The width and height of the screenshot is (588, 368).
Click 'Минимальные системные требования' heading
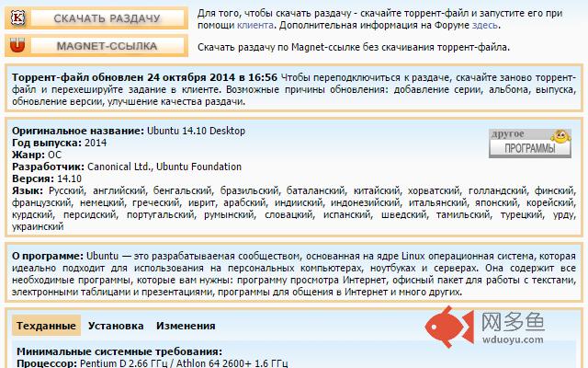point(119,351)
